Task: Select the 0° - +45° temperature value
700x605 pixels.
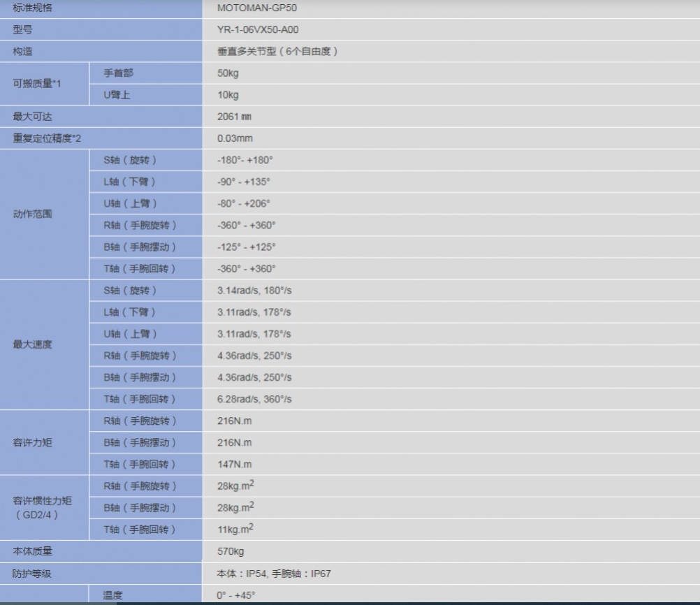Action: click(x=236, y=595)
